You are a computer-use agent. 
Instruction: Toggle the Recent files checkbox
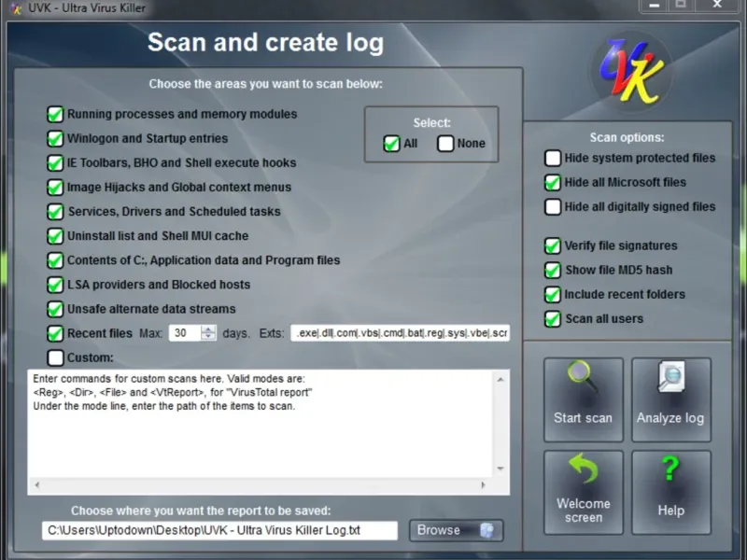55,333
